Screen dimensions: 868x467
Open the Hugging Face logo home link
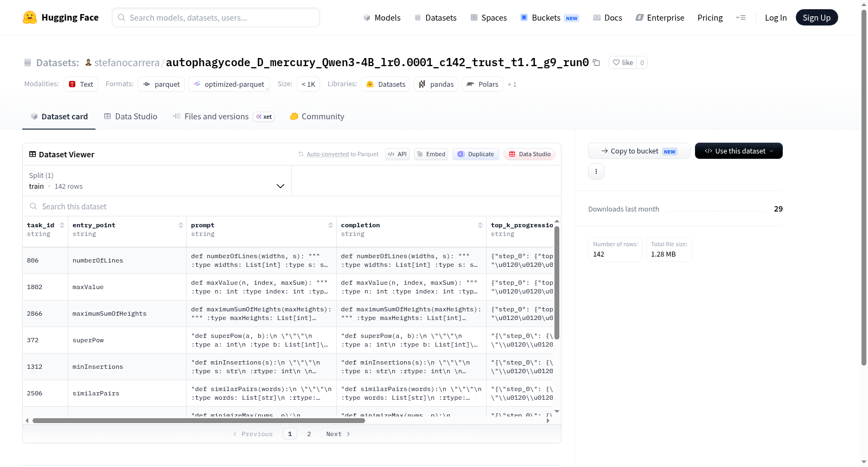(60, 17)
